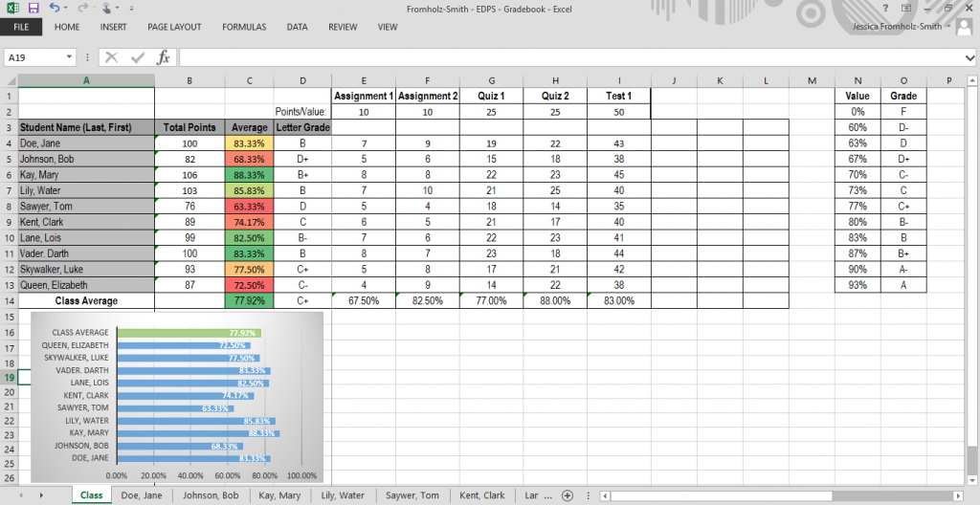Expand the formula bar with chevron
The width and height of the screenshot is (980, 505).
click(970, 57)
